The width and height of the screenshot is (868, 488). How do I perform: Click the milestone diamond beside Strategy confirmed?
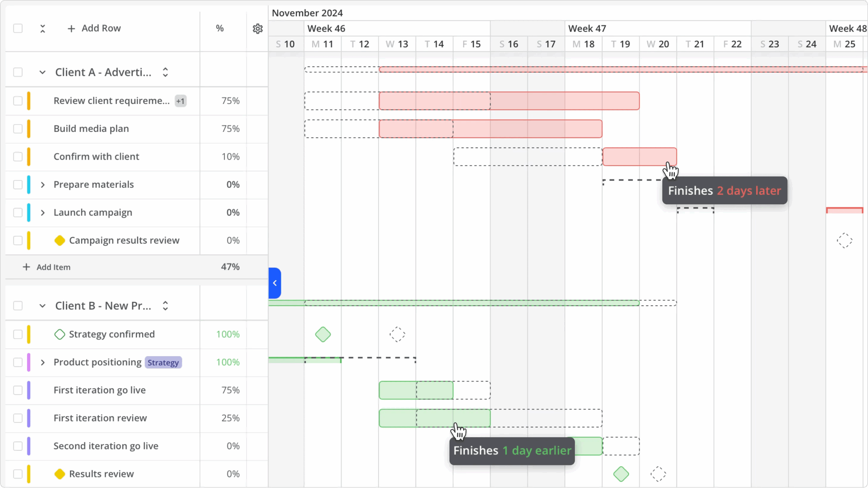coord(60,334)
